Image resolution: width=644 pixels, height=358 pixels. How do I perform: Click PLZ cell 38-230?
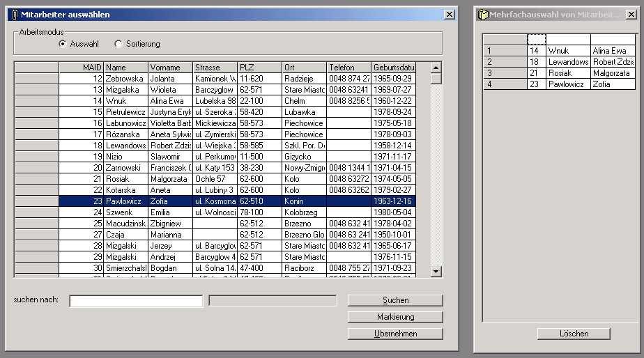pos(260,167)
